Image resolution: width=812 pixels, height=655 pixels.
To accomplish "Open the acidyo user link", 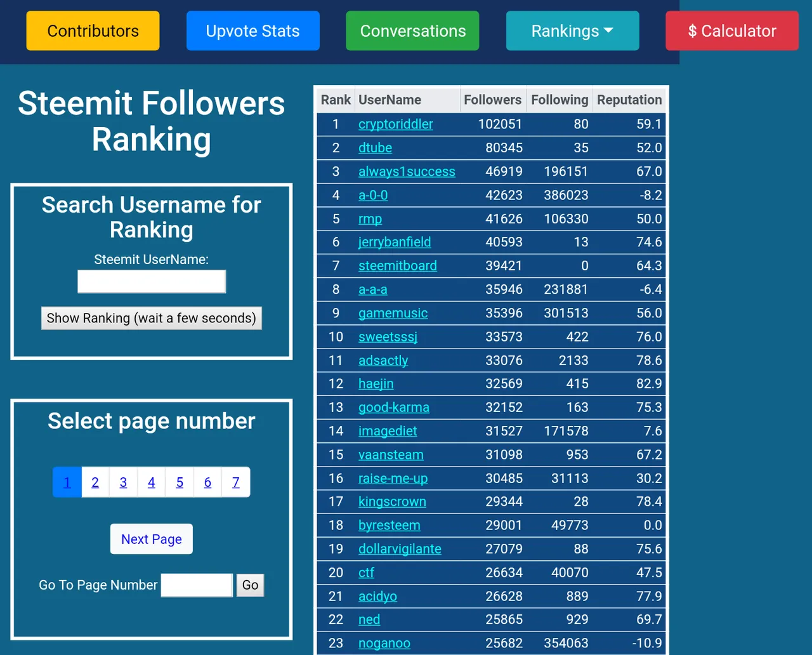I will click(377, 597).
